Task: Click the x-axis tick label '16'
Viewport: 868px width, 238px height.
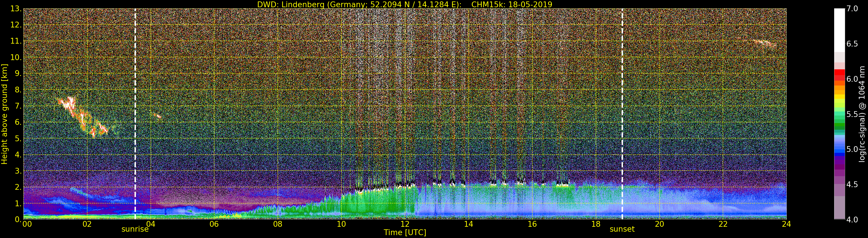Action: pos(532,224)
